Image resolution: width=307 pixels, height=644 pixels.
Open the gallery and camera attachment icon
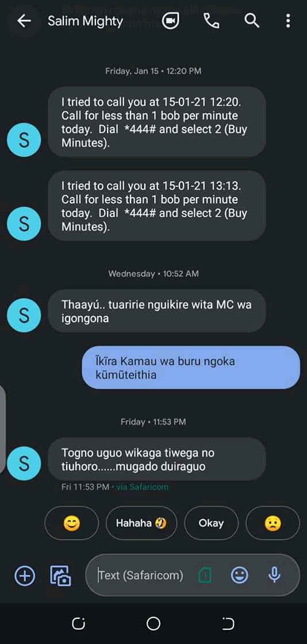[x=60, y=576]
